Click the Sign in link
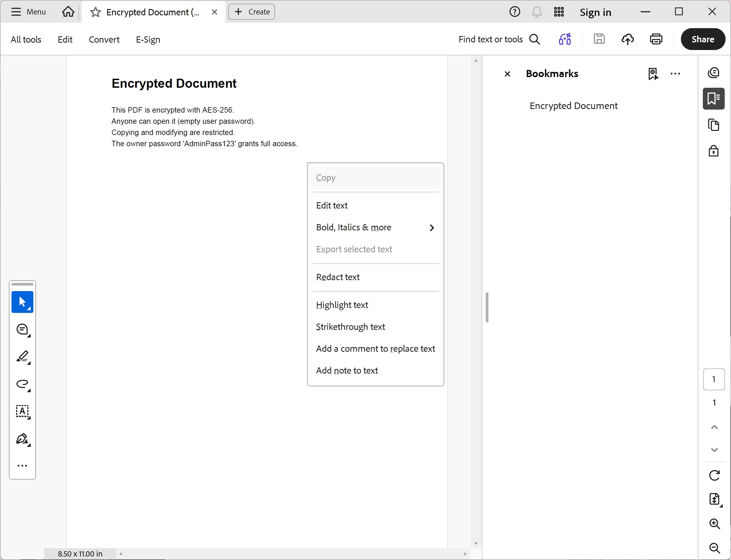731x560 pixels. [x=595, y=12]
